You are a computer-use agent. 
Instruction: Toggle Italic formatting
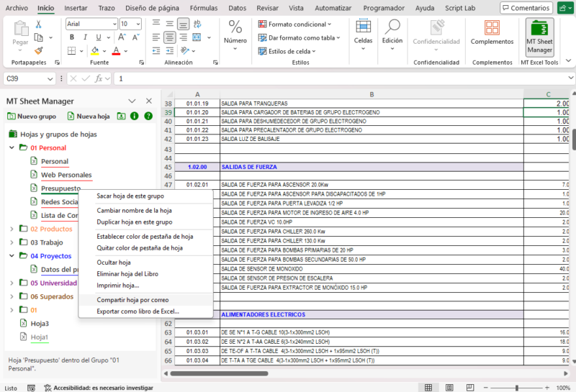click(x=85, y=37)
